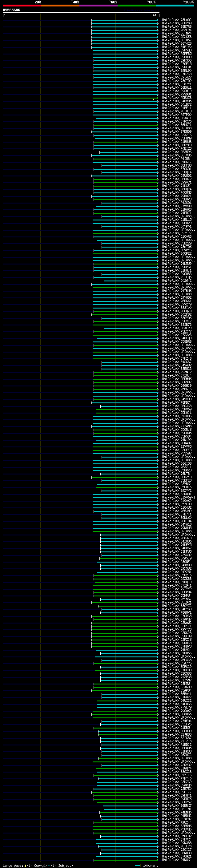This screenshot has width=197, height=868.
Task: Click the purple ~60% identity legend segment
Action: pos(98,6)
